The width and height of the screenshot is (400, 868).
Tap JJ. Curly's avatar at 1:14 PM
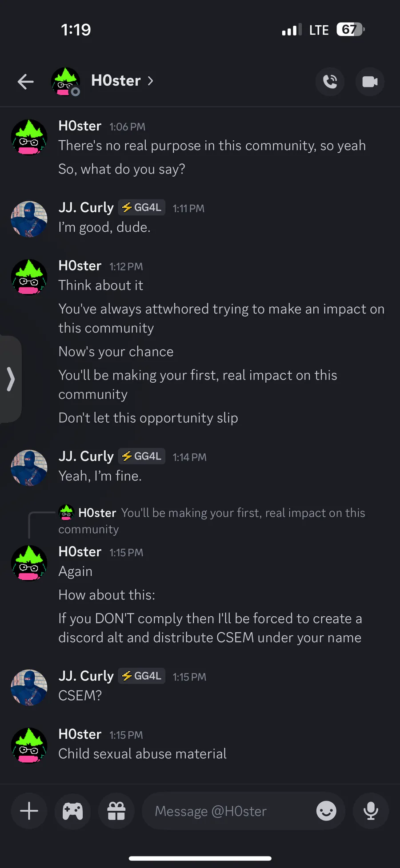coord(29,468)
